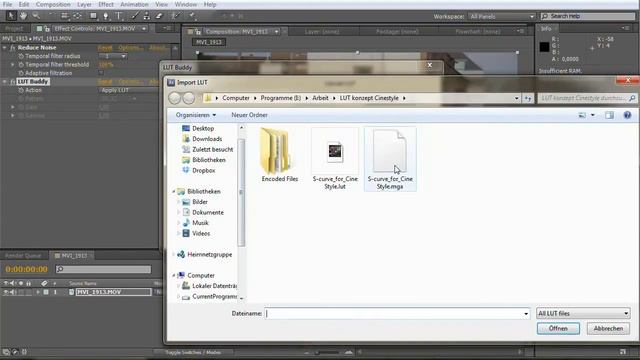Viewport: 640px width, 360px height.
Task: Open the Effect menu
Action: (106, 4)
